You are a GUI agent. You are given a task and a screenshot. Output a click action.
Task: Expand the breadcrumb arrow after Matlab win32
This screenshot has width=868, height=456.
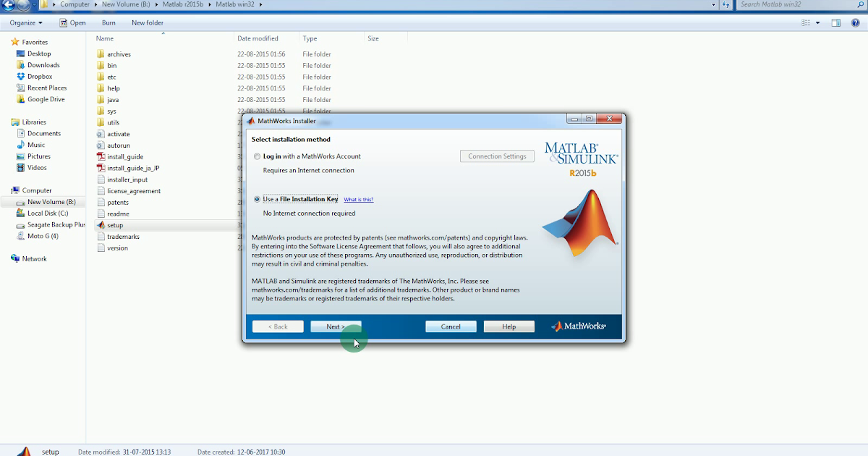260,4
